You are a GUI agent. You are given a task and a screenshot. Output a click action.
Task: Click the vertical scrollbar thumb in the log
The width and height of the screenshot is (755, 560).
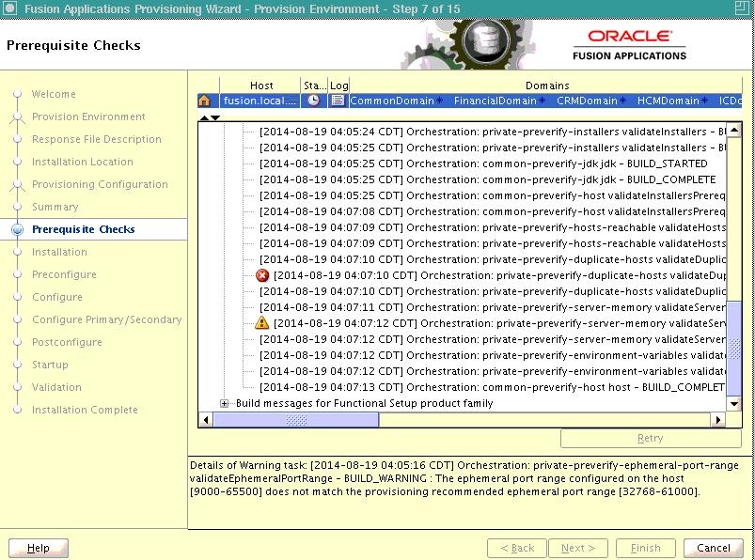733,349
